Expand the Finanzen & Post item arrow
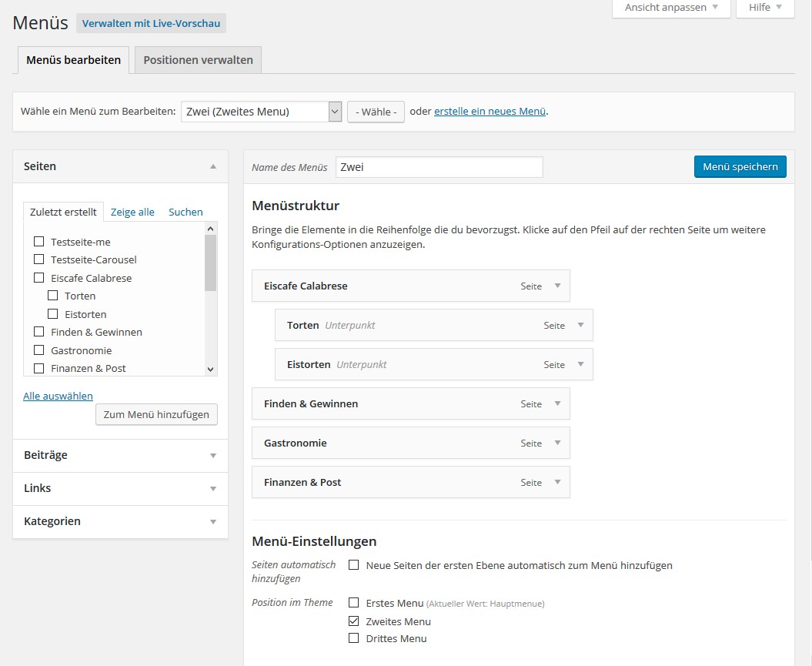The width and height of the screenshot is (812, 666). [x=558, y=482]
